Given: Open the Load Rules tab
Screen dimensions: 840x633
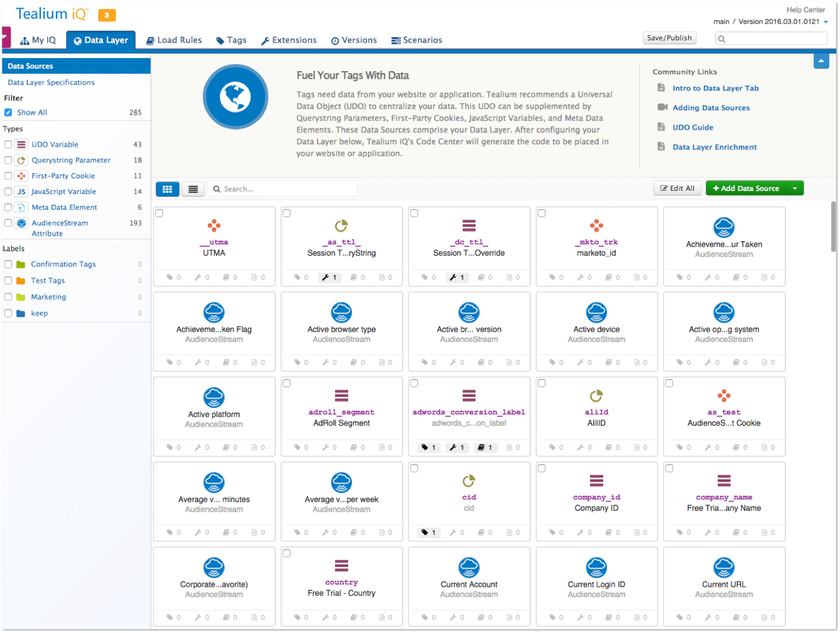Looking at the screenshot, I should 174,40.
